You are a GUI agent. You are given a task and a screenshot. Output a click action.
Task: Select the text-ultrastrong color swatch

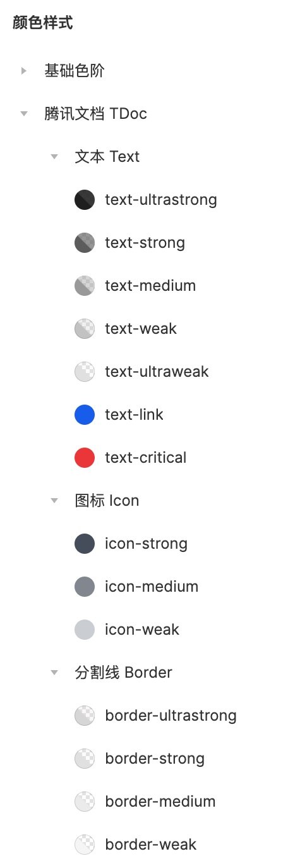pyautogui.click(x=85, y=200)
